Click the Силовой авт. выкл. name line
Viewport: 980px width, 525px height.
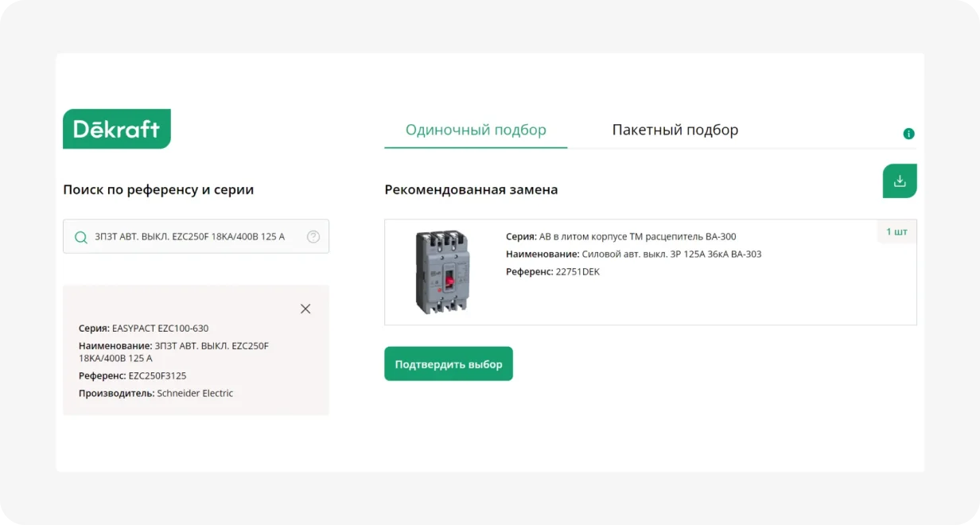click(633, 255)
